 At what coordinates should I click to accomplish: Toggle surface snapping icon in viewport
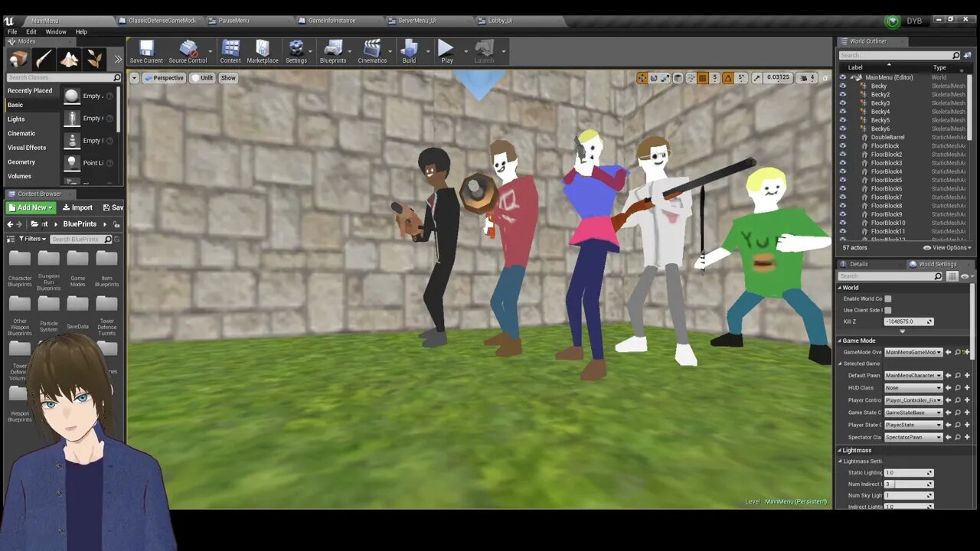[691, 78]
